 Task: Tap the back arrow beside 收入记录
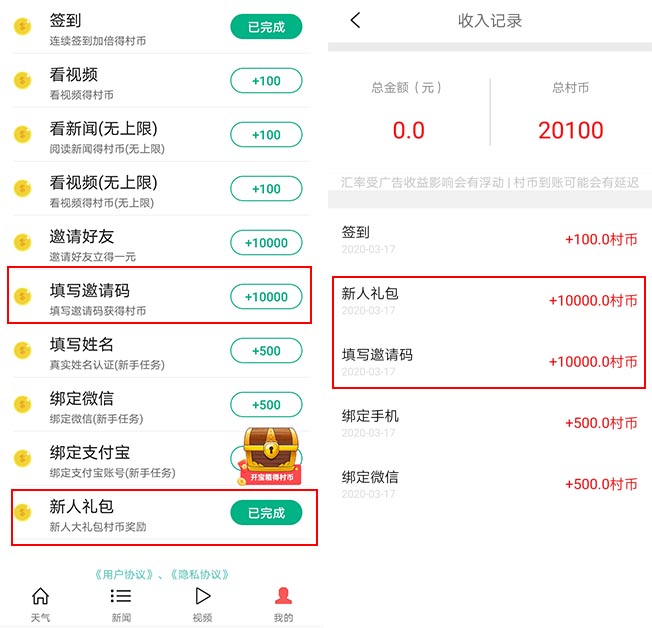tap(356, 20)
